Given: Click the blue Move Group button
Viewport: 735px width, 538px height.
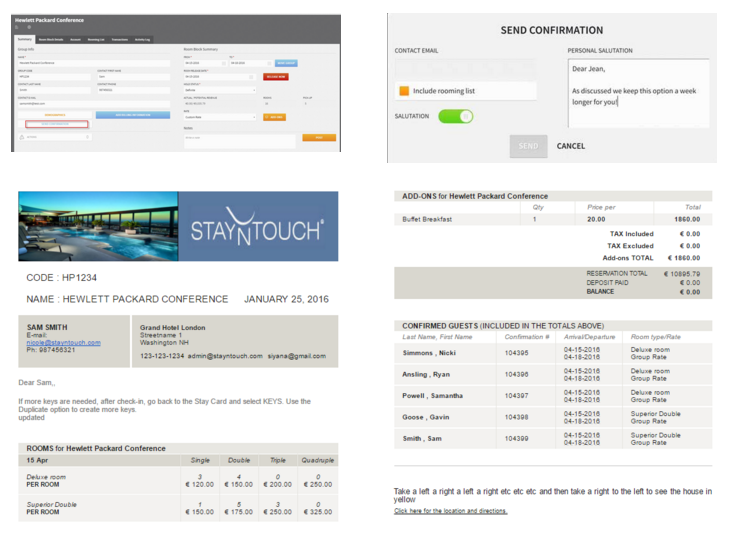Looking at the screenshot, I should [x=286, y=63].
